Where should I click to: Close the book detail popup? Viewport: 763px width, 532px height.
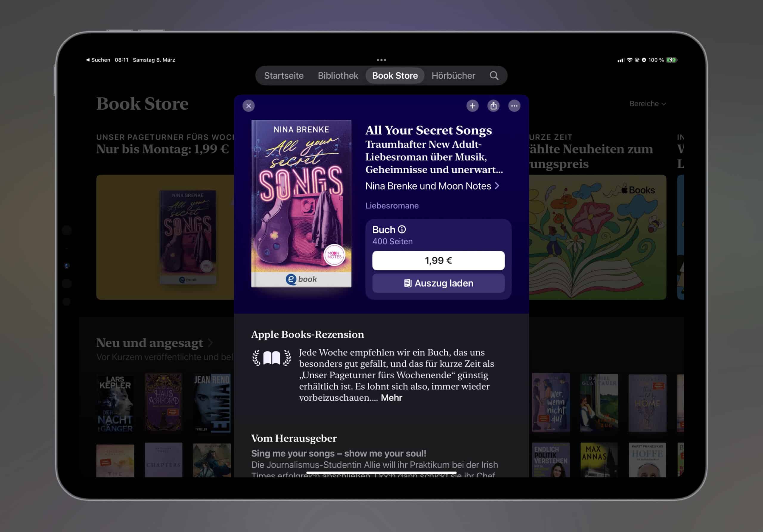click(248, 106)
